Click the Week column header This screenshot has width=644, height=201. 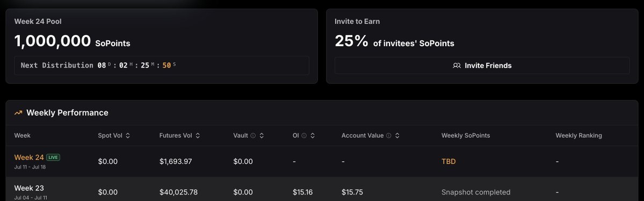(22, 135)
